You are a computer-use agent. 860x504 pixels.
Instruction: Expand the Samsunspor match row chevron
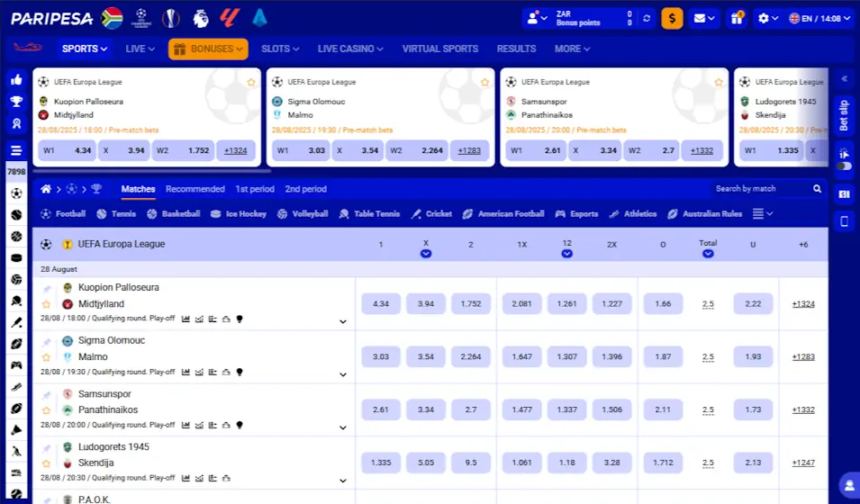point(343,427)
